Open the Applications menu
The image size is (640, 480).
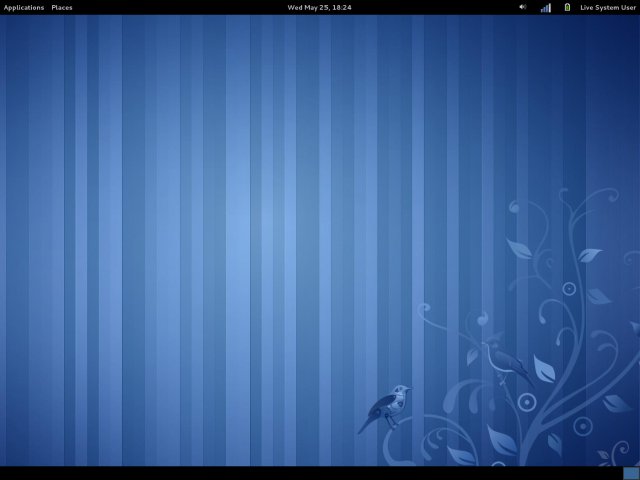point(24,7)
